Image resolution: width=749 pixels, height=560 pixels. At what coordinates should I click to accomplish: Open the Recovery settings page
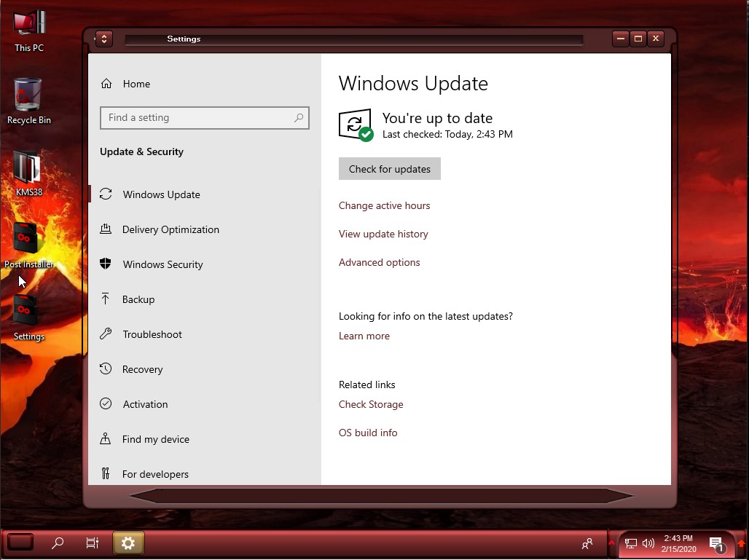point(142,369)
